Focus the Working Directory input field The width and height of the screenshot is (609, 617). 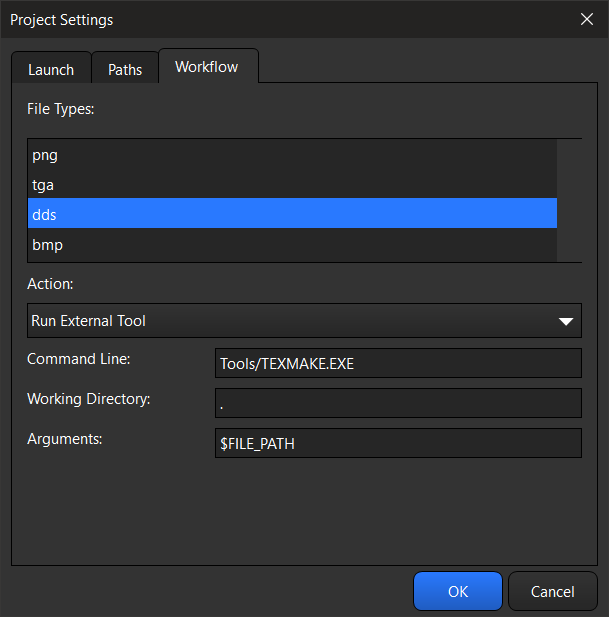[x=398, y=403]
